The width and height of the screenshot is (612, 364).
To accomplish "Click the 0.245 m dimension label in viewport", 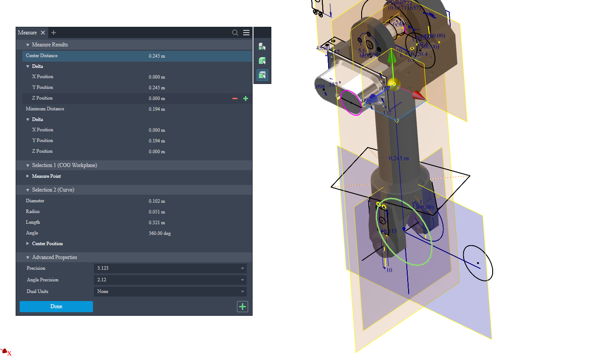I will click(399, 158).
